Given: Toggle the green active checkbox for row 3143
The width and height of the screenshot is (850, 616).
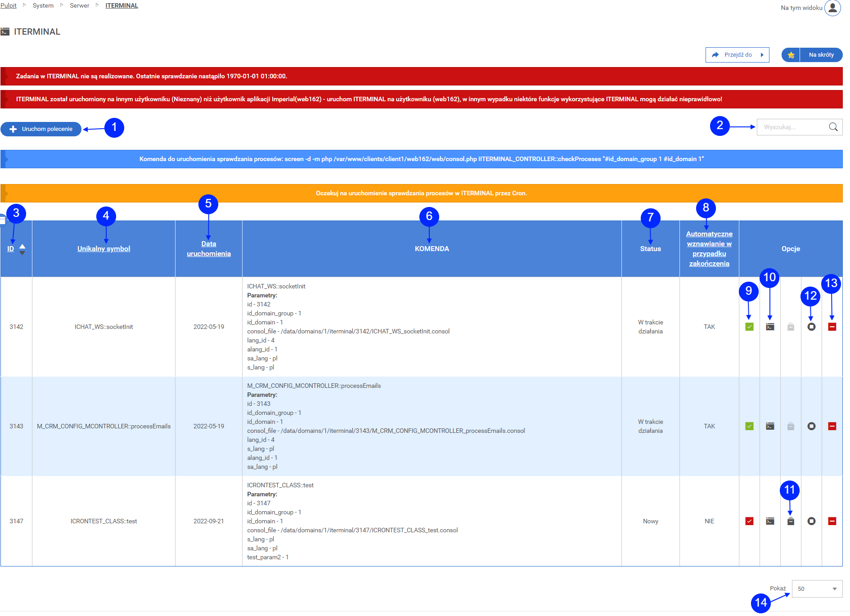Looking at the screenshot, I should (x=749, y=426).
